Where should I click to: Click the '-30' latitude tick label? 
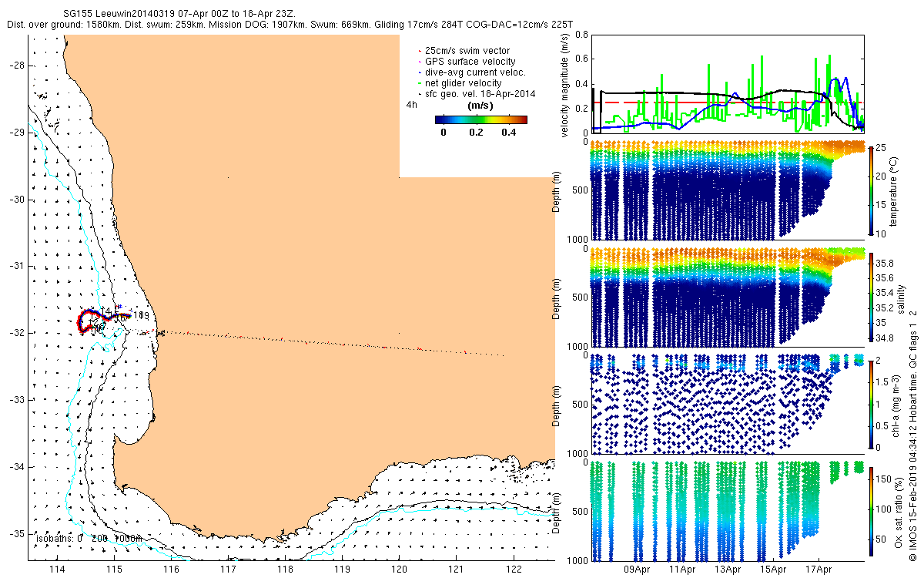pos(17,200)
